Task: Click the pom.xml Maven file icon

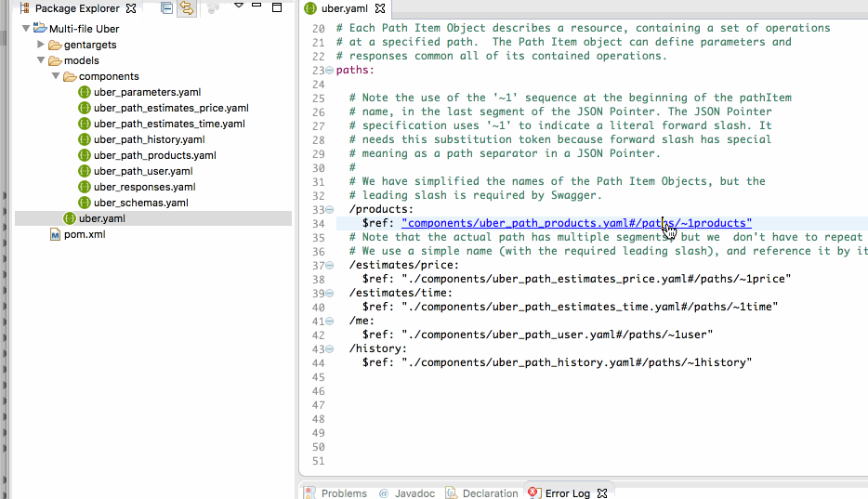Action: pos(55,234)
